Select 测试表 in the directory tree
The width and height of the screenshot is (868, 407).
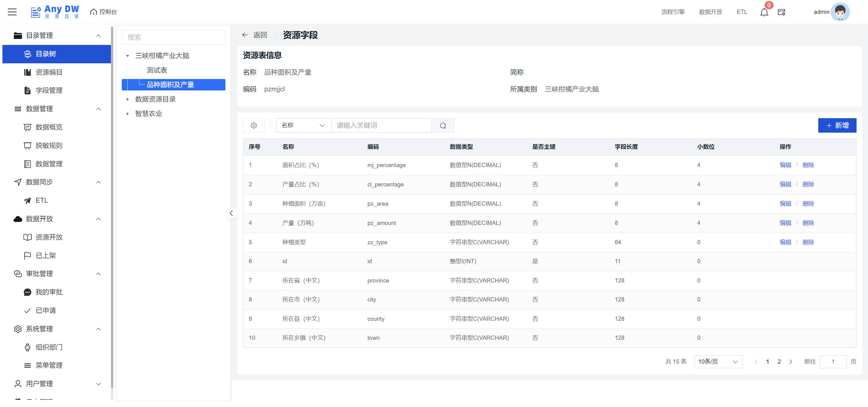click(x=157, y=70)
